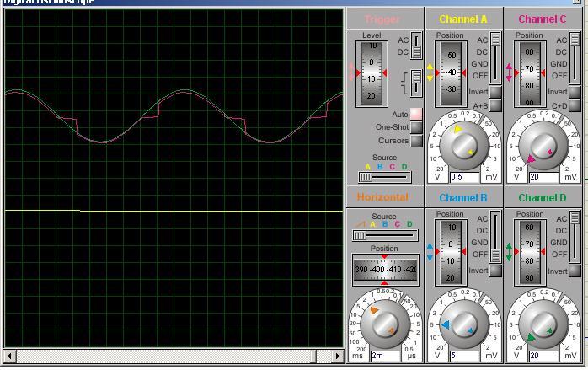
Task: Click the green Channel D position arrows
Action: 509,252
